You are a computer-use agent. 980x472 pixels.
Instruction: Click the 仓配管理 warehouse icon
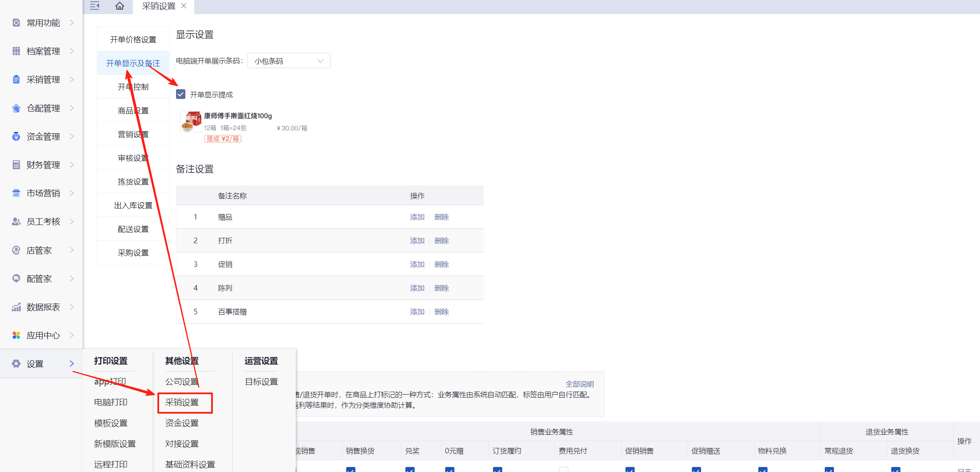(x=16, y=108)
